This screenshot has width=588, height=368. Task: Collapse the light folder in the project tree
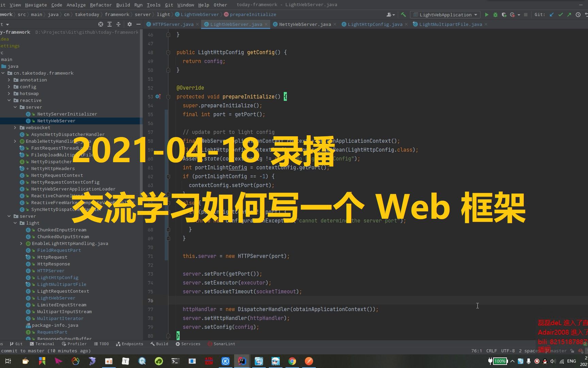pyautogui.click(x=15, y=223)
